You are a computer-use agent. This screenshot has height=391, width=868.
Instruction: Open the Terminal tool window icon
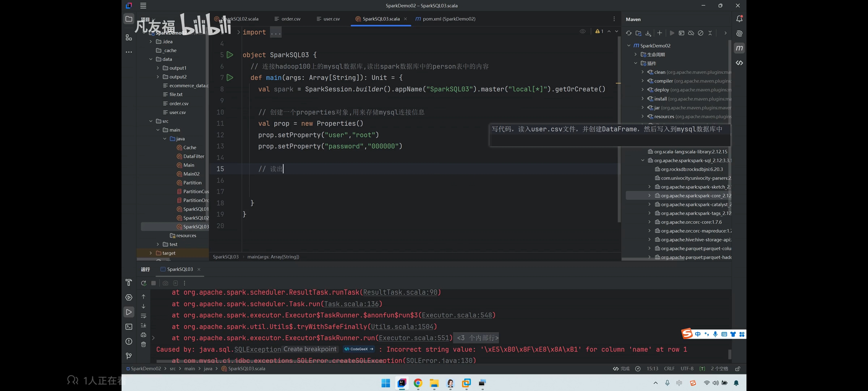[x=129, y=327]
